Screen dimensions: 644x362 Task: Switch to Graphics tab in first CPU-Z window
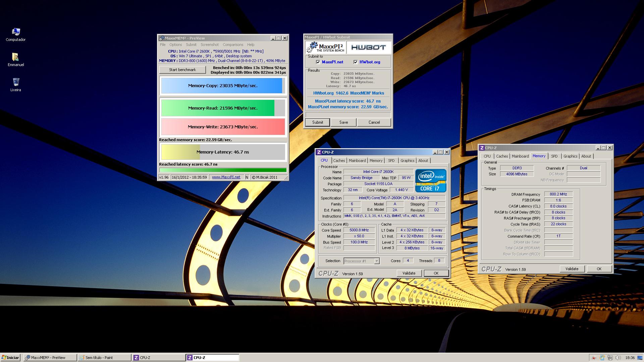click(x=408, y=161)
